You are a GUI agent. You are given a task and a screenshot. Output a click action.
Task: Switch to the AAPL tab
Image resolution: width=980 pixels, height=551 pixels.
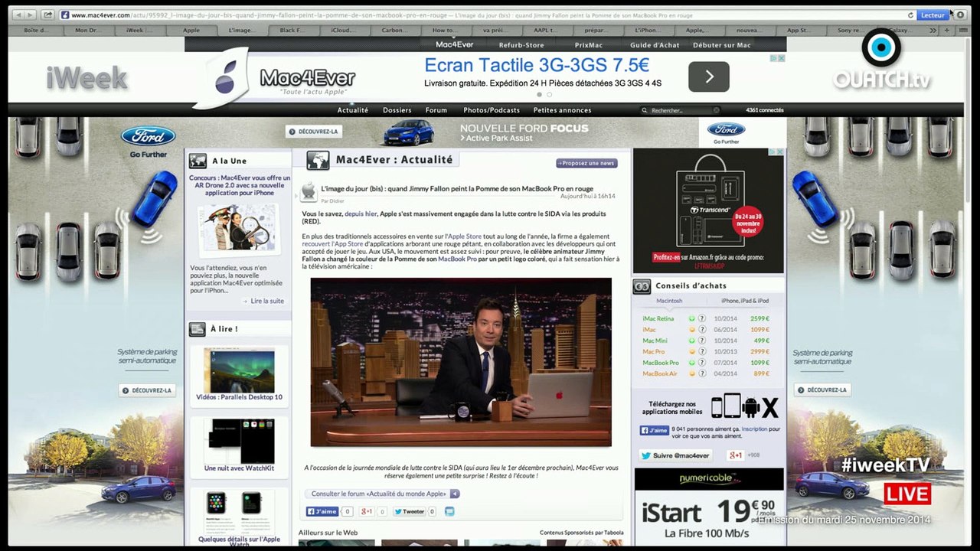(547, 31)
